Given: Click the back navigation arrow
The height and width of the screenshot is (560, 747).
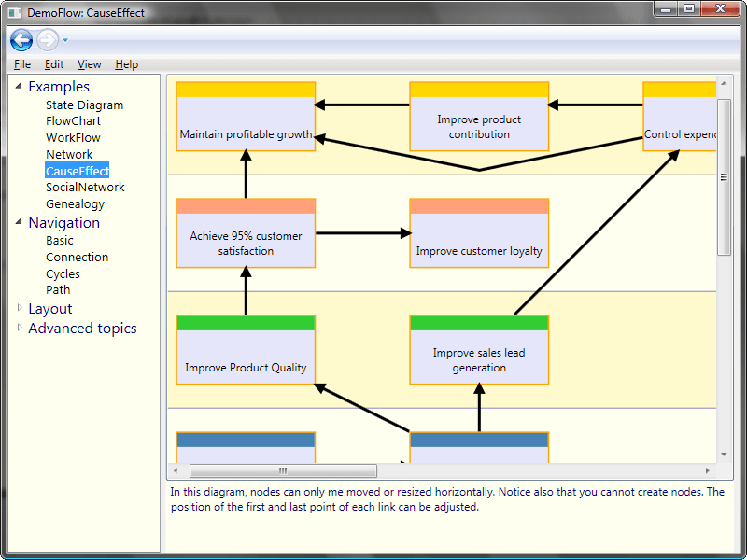Looking at the screenshot, I should [21, 40].
